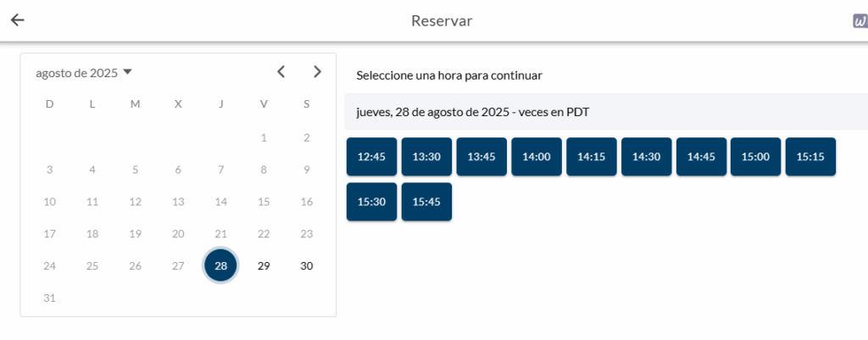Screen dimensions: 868x340
Task: Open the agosto de 2025 month dropdown
Action: (84, 73)
